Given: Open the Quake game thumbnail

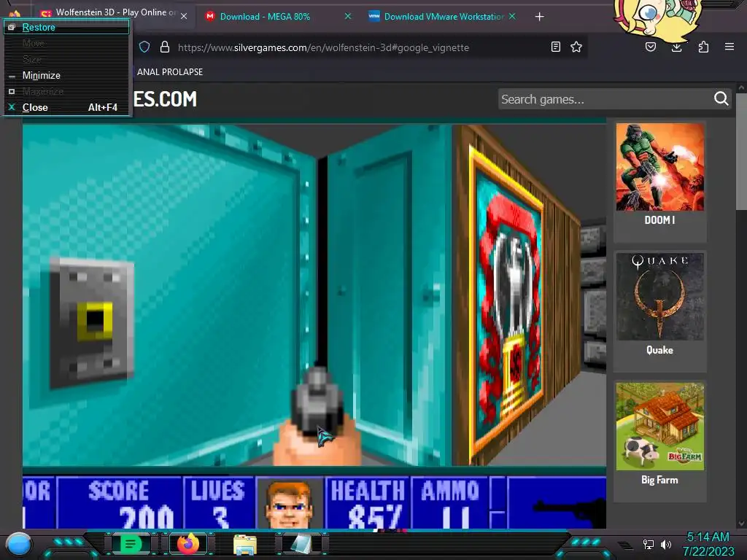Looking at the screenshot, I should (x=659, y=297).
